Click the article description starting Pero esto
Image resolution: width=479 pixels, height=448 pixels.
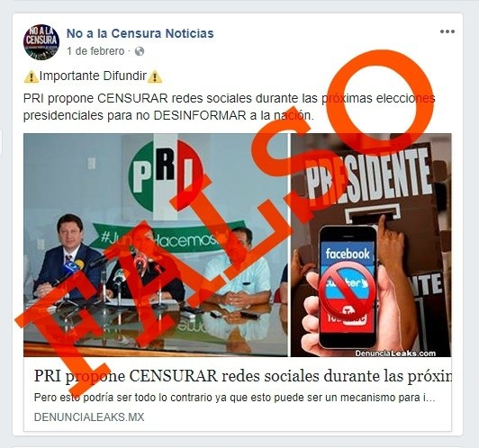tap(234, 398)
